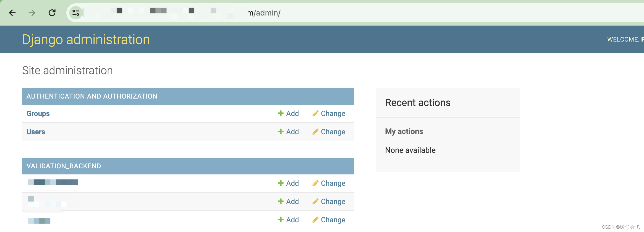This screenshot has height=232, width=644.
Task: Open the Authentication and Authorization section link
Action: point(92,96)
